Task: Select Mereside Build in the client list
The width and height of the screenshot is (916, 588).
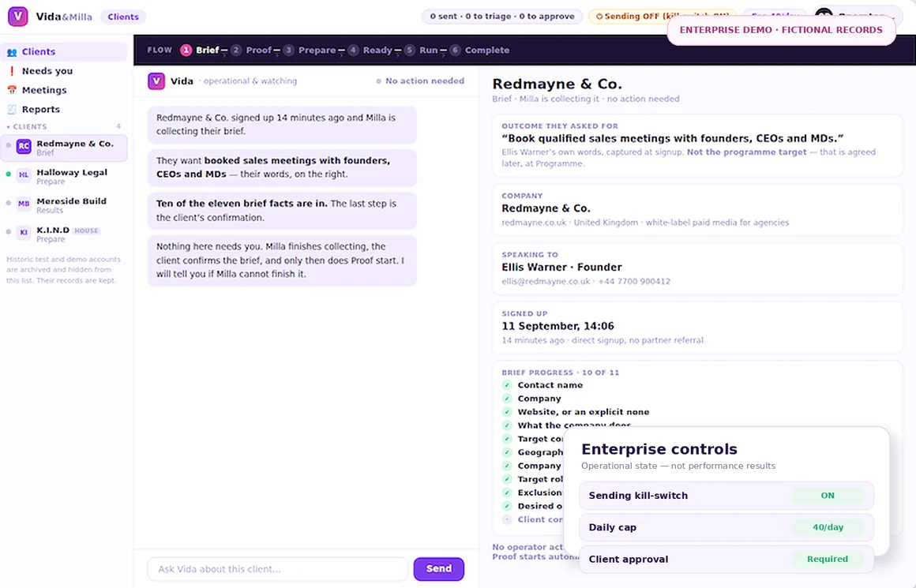Action: (x=64, y=205)
